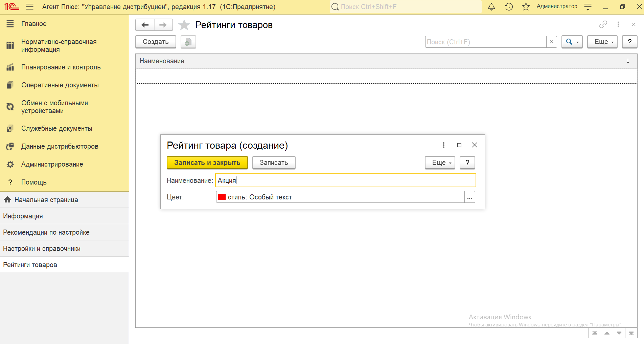Click Создать button in list

pos(156,42)
